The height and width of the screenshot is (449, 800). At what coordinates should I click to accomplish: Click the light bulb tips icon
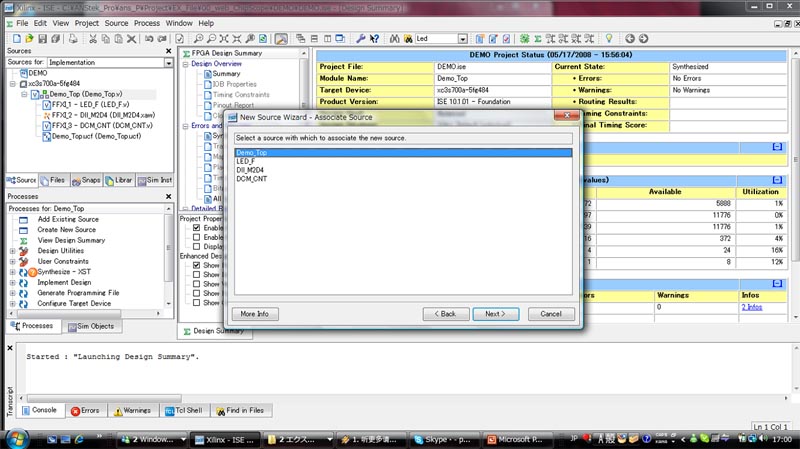609,39
